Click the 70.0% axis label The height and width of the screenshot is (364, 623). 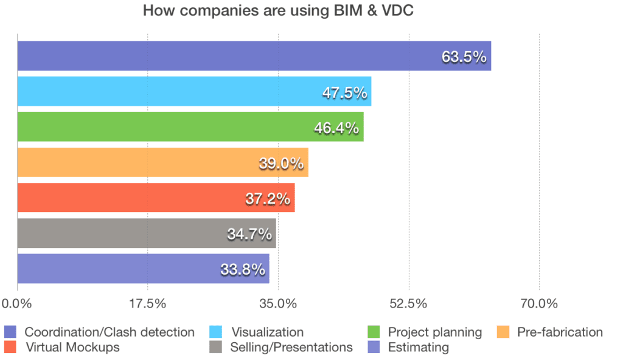tap(539, 304)
